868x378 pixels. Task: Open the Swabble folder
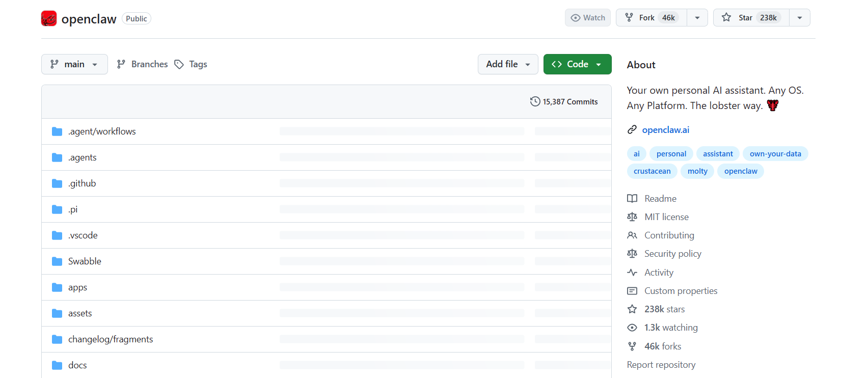pyautogui.click(x=85, y=261)
